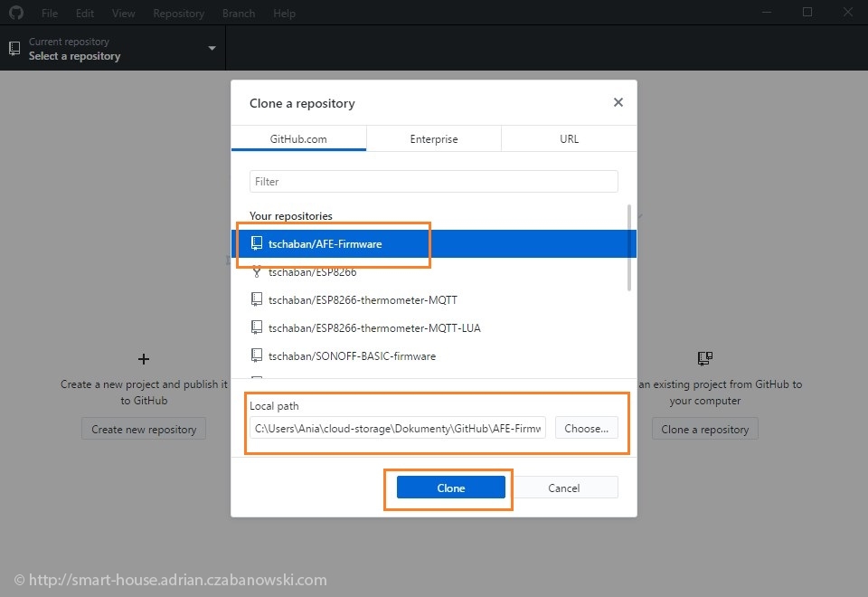Screen dimensions: 868x597
Task: Cancel the clone dialog
Action: tap(563, 488)
